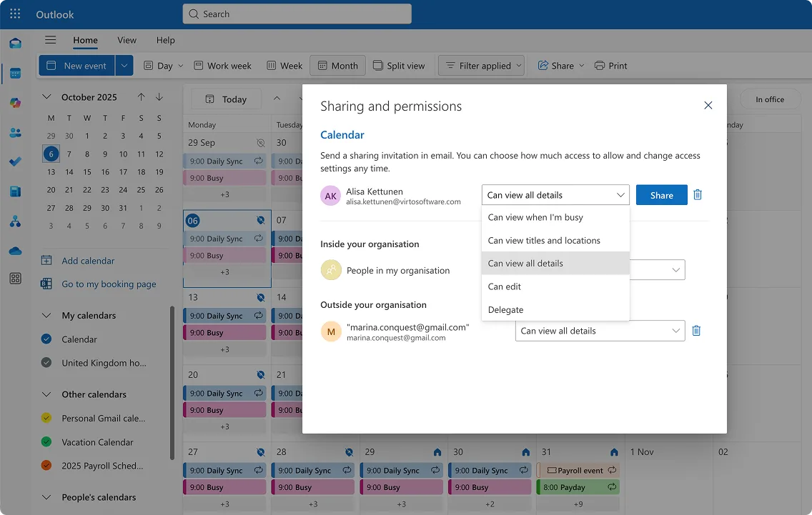Select the Calendar icon in the left rail
The width and height of the screenshot is (812, 515).
tap(15, 73)
